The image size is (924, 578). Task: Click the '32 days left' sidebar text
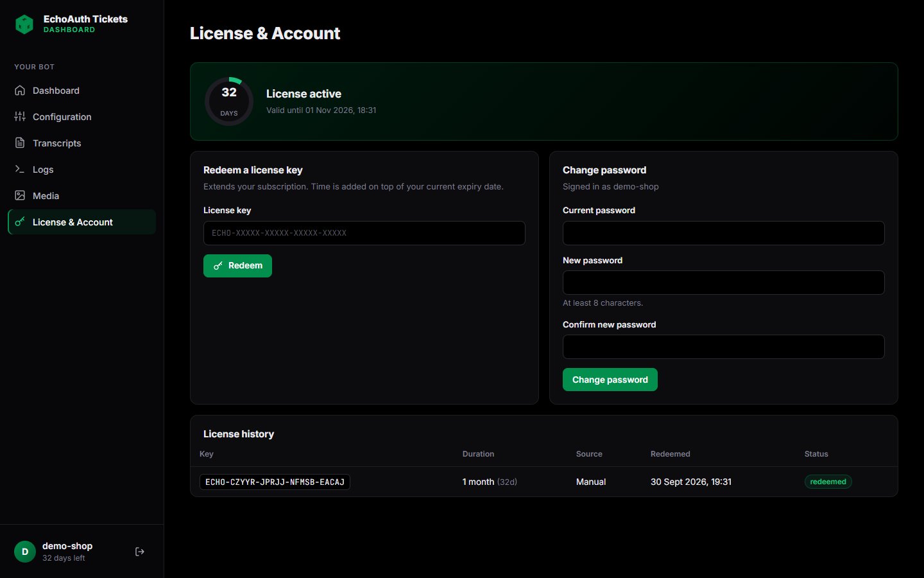pyautogui.click(x=64, y=558)
